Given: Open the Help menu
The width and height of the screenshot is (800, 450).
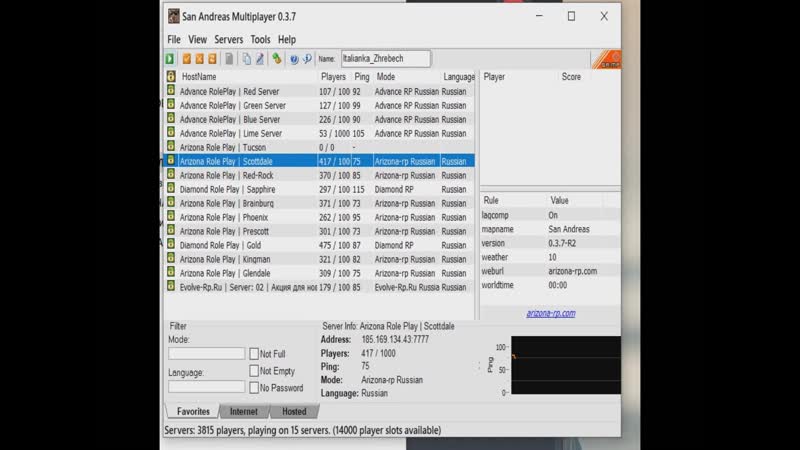Looking at the screenshot, I should (x=287, y=39).
